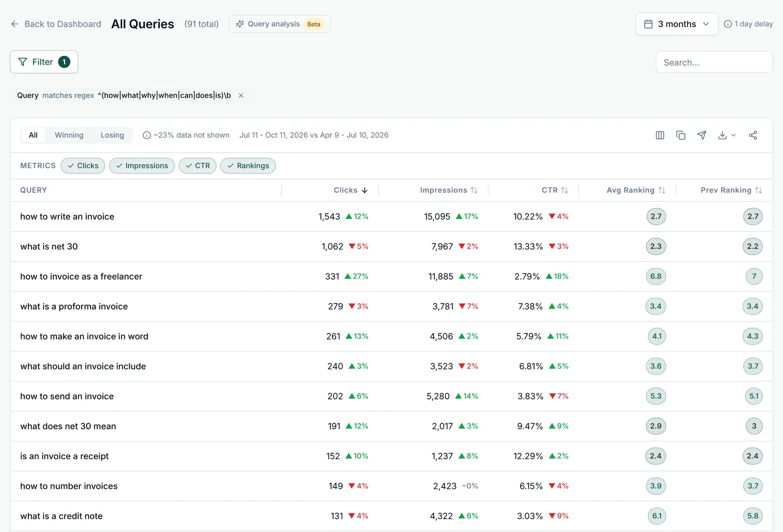This screenshot has height=532, width=783.
Task: Click the back arrow icon
Action: click(x=15, y=24)
